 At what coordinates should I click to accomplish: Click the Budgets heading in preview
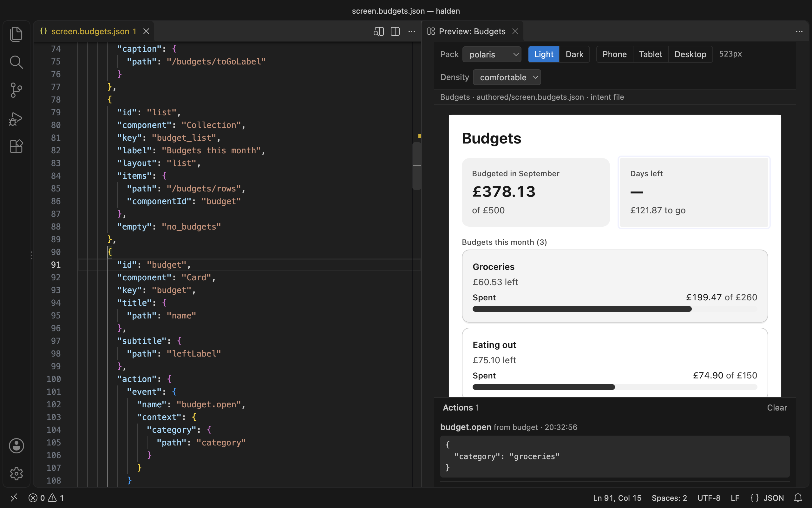(x=491, y=138)
